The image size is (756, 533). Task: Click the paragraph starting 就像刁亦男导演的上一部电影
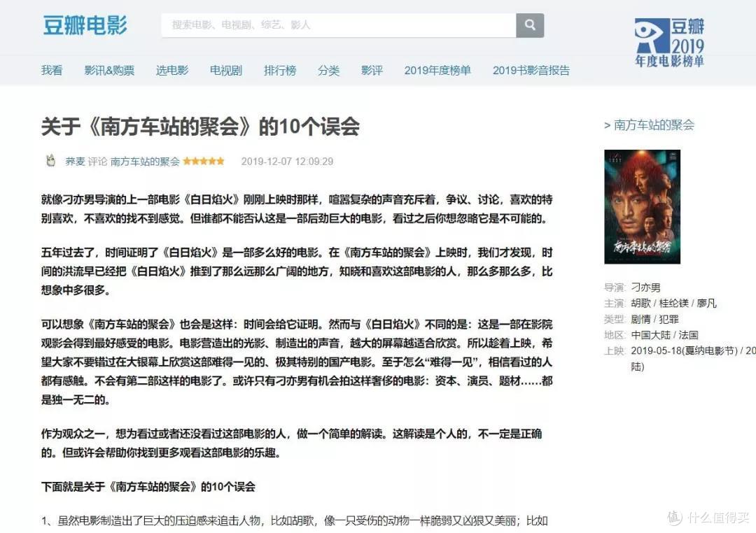pos(297,209)
